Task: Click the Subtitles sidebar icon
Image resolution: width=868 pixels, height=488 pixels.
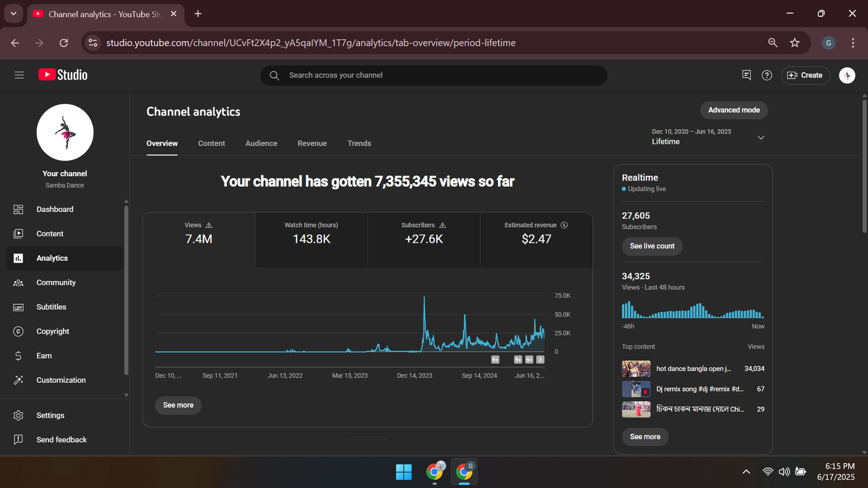Action: coord(18,307)
